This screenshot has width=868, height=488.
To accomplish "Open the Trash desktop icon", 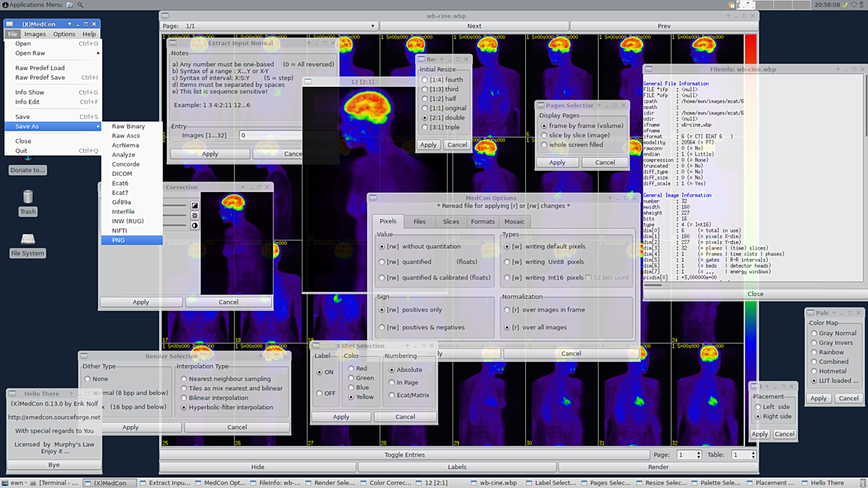I will click(28, 198).
